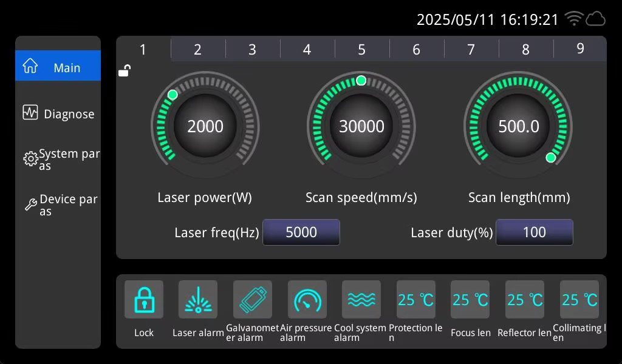
Task: Tap the Focus lens temperature tile
Action: click(470, 300)
